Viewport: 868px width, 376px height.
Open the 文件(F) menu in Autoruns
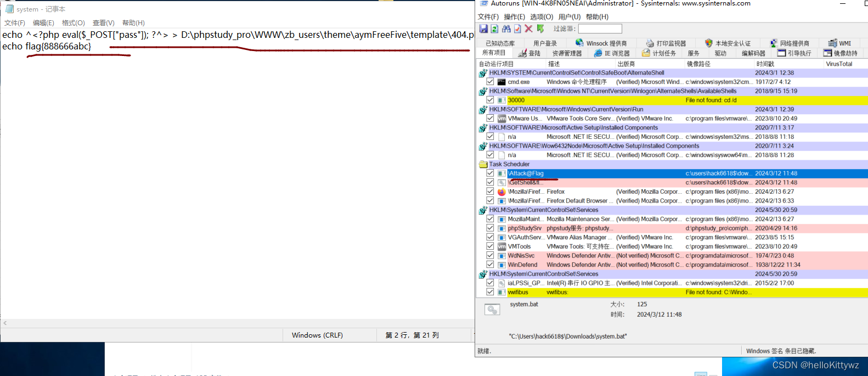coord(488,17)
